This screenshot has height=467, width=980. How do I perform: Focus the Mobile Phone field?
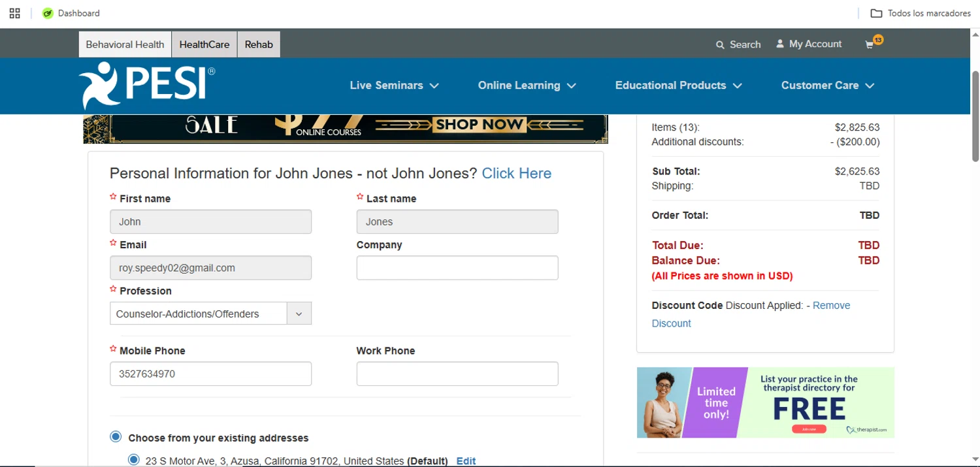point(210,374)
